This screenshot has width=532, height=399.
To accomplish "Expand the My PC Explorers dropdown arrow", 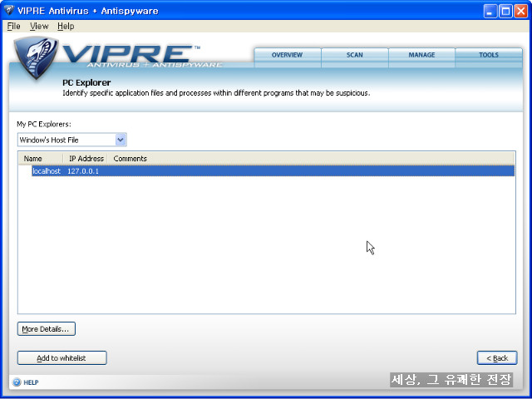I will [121, 140].
